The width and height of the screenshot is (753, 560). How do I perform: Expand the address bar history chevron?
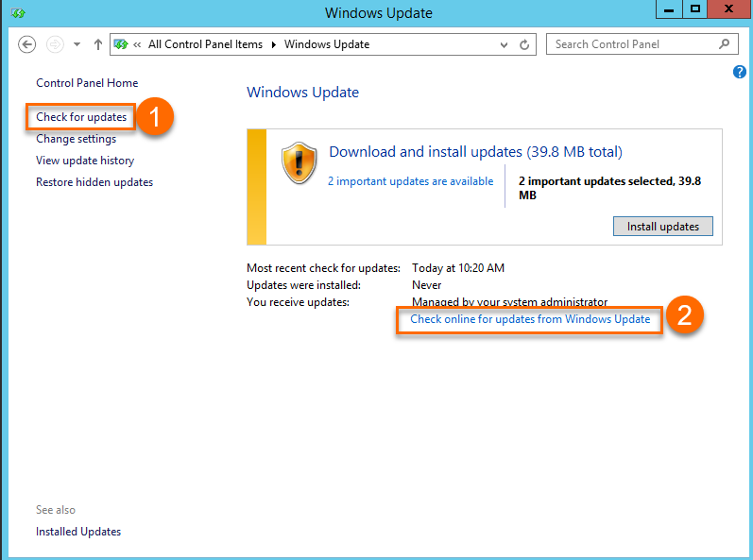504,45
